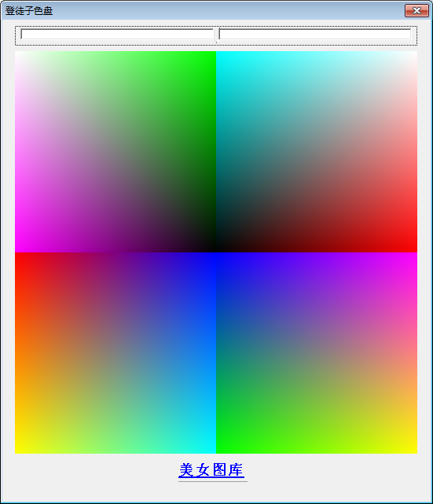Click the trackbar channel right of thumb
This screenshot has width=433, height=504.
[x=315, y=34]
